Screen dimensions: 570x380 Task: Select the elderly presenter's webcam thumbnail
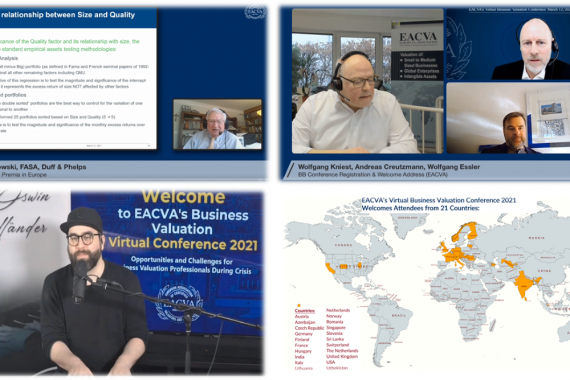217,124
